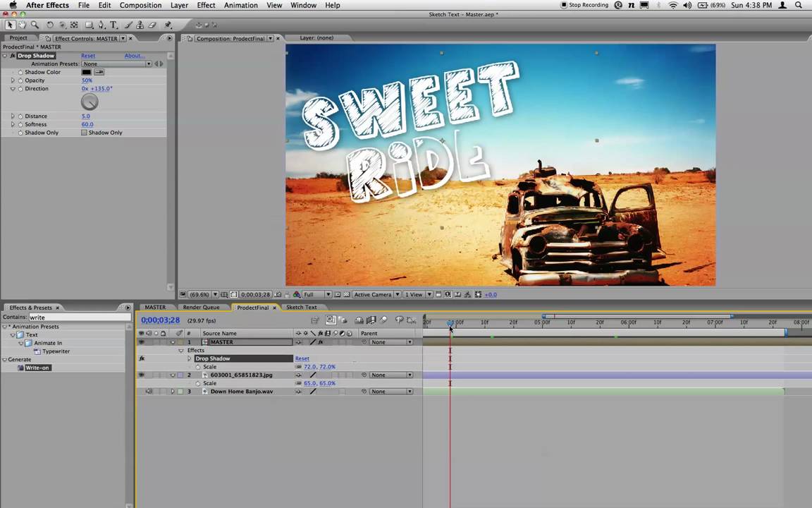Image resolution: width=812 pixels, height=508 pixels.
Task: Click the About... link
Action: tap(135, 56)
